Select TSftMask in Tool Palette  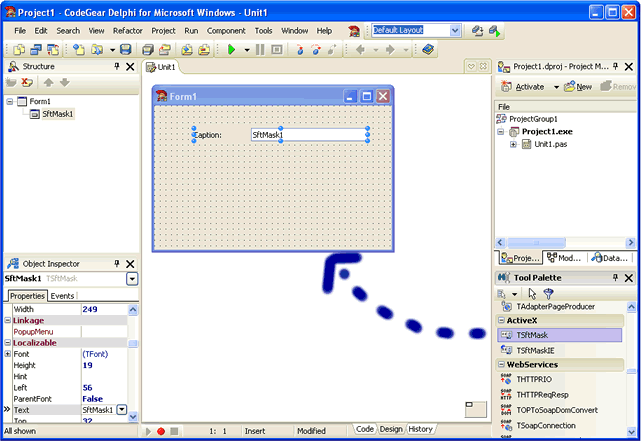coord(560,335)
